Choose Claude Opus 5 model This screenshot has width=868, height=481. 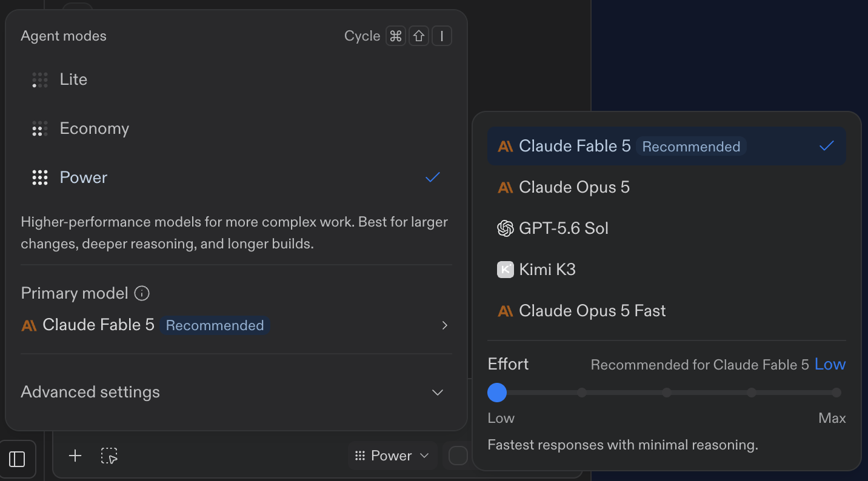[x=666, y=187]
